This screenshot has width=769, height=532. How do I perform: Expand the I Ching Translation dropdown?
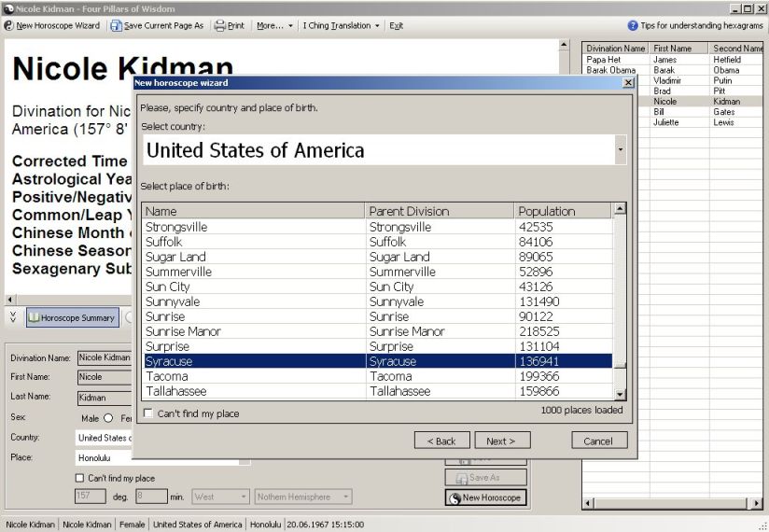(342, 25)
